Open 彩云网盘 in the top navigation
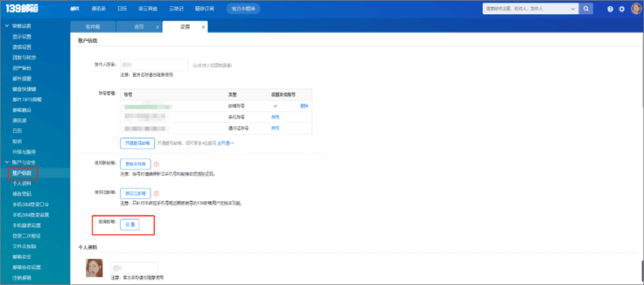 click(x=148, y=9)
